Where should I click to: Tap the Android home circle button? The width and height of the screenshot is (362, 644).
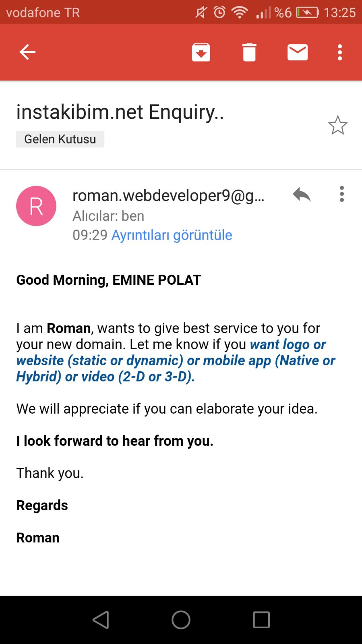pos(181,619)
